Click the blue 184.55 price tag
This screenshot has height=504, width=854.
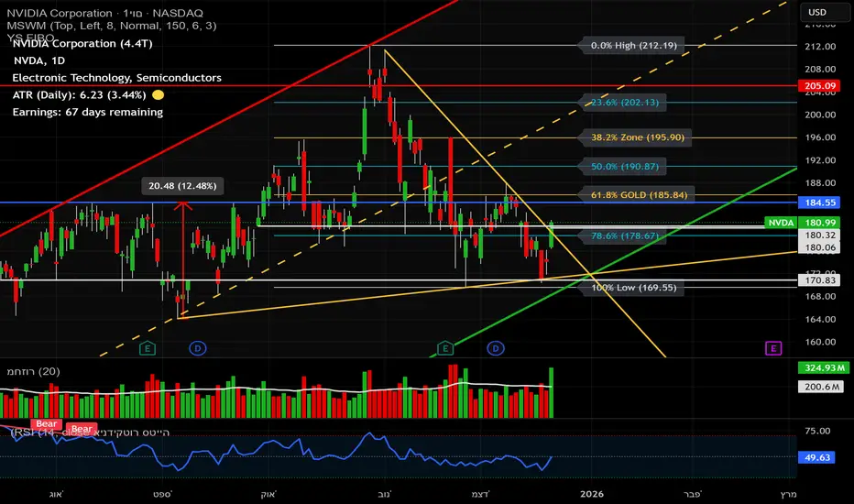click(x=820, y=203)
